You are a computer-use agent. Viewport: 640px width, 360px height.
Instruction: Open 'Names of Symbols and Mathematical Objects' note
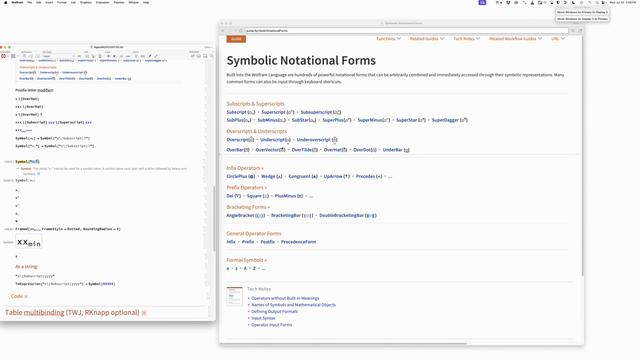click(293, 305)
